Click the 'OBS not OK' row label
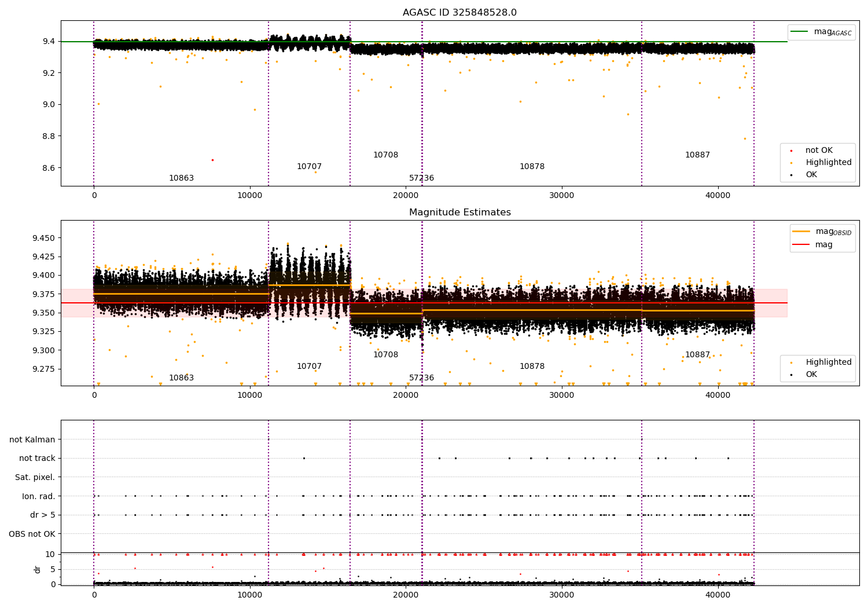 (32, 534)
